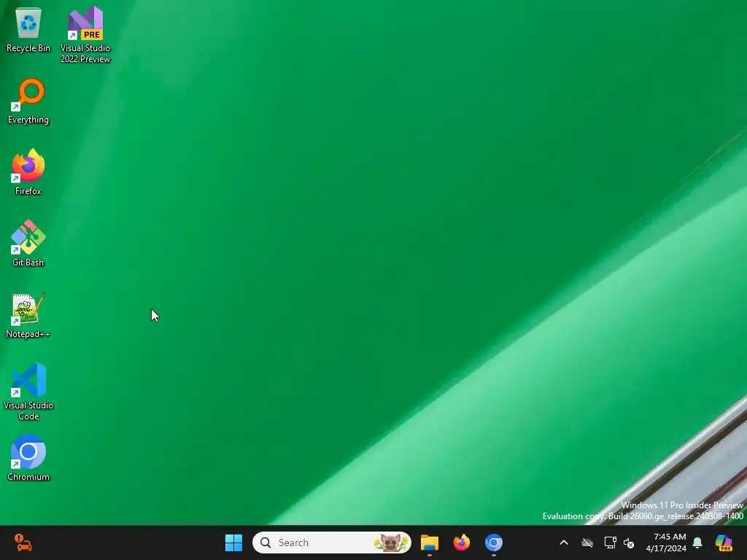Viewport: 747px width, 560px height.
Task: Open notifications bell icon
Action: point(697,542)
